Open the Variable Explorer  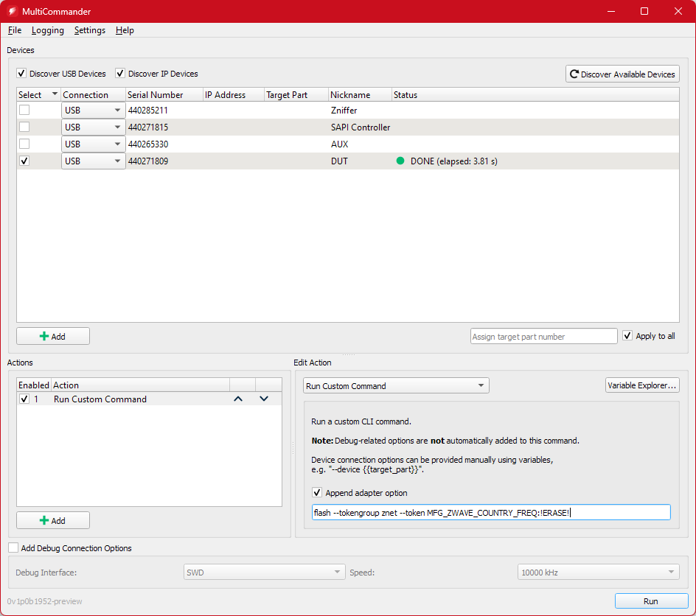(641, 385)
